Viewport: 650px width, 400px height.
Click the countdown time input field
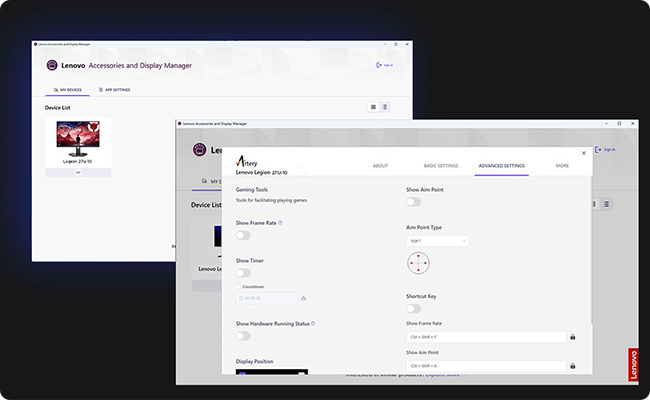tap(267, 298)
